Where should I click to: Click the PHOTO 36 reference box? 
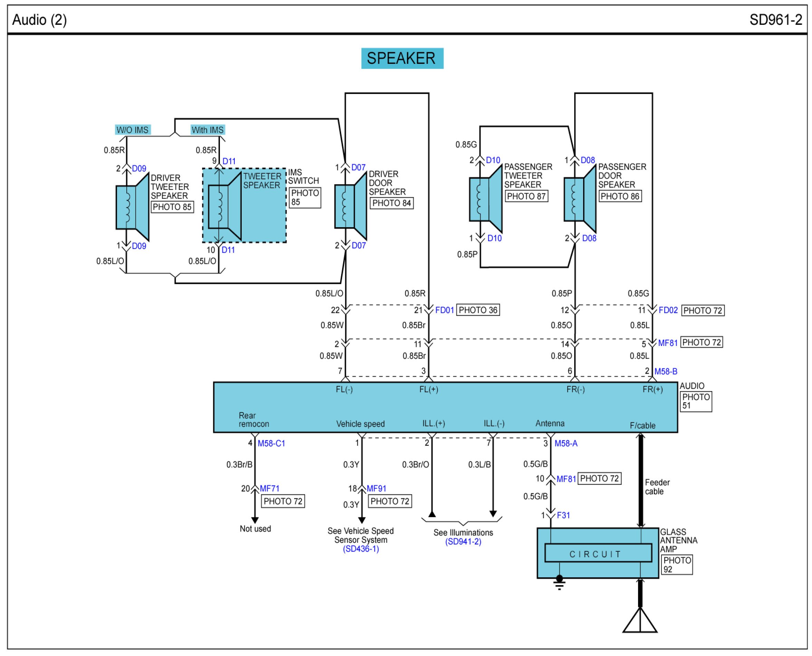[x=478, y=310]
